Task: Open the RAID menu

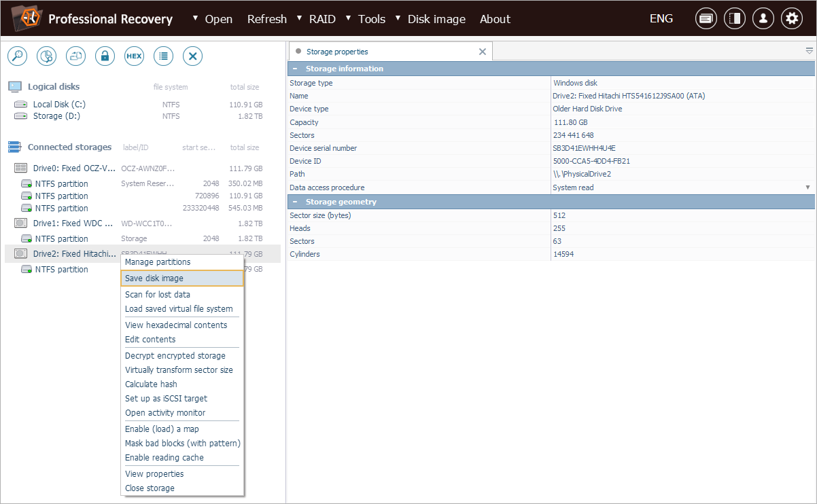Action: pyautogui.click(x=322, y=19)
